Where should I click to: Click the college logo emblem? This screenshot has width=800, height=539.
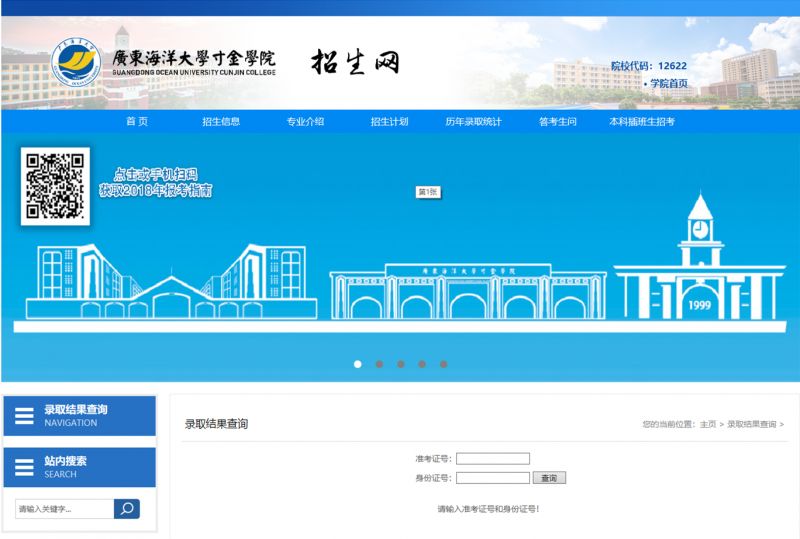coord(76,62)
